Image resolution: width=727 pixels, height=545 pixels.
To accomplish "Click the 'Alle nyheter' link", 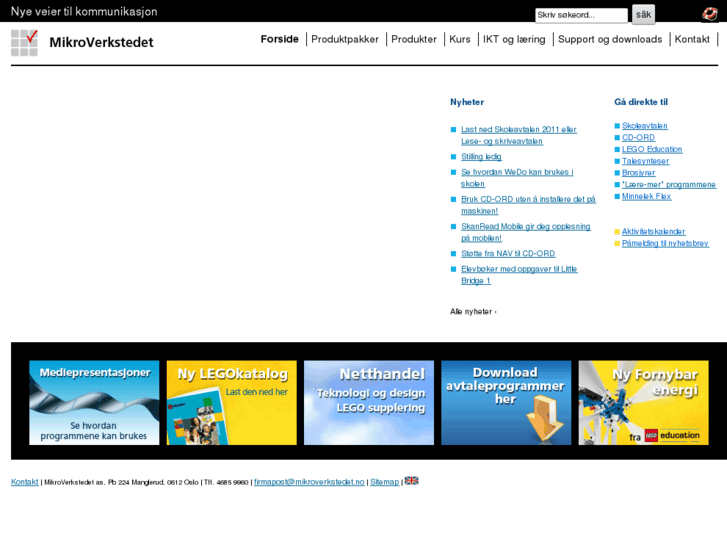I will pos(473,311).
